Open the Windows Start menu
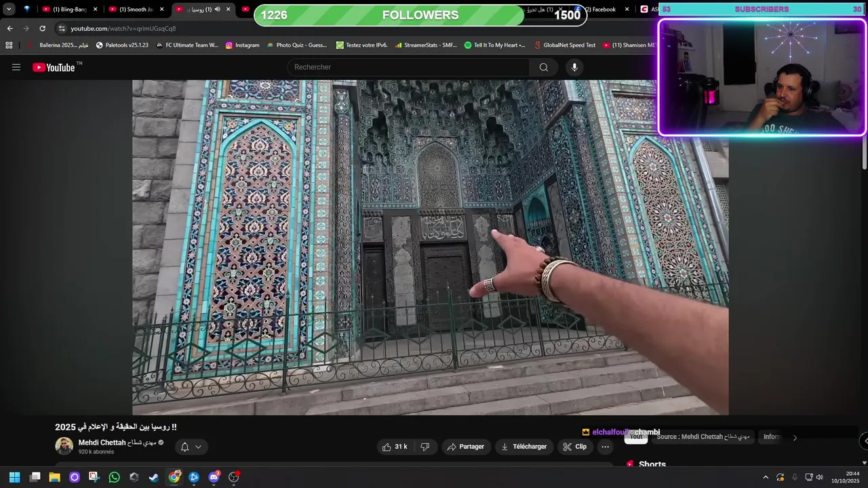This screenshot has width=868, height=488. pos(14,477)
